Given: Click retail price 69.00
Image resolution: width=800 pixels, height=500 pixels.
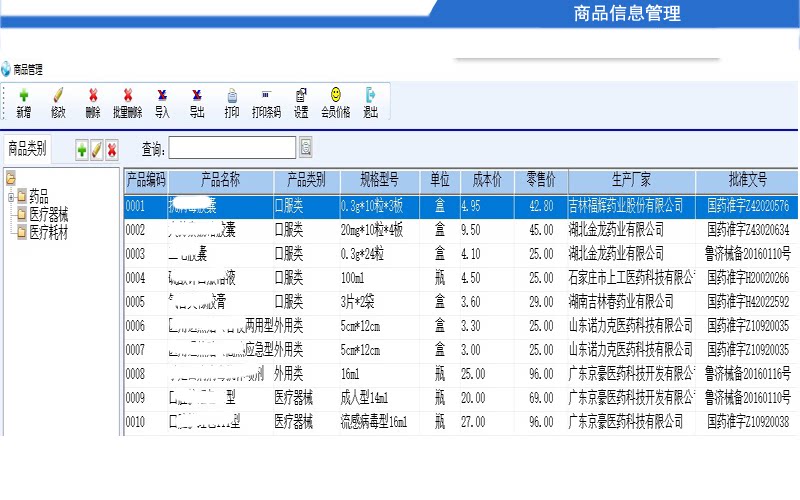Looking at the screenshot, I should [541, 398].
